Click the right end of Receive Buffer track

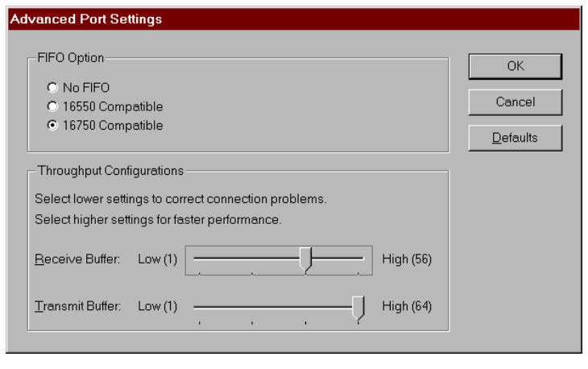click(362, 259)
